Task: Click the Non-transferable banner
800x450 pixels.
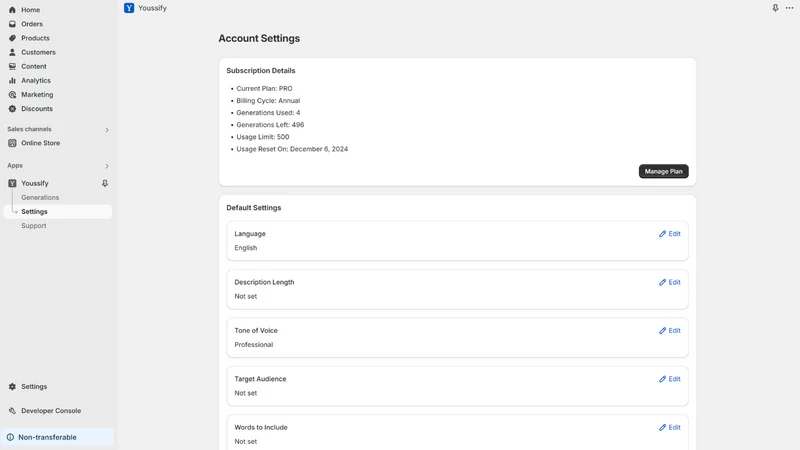Action: coord(58,437)
